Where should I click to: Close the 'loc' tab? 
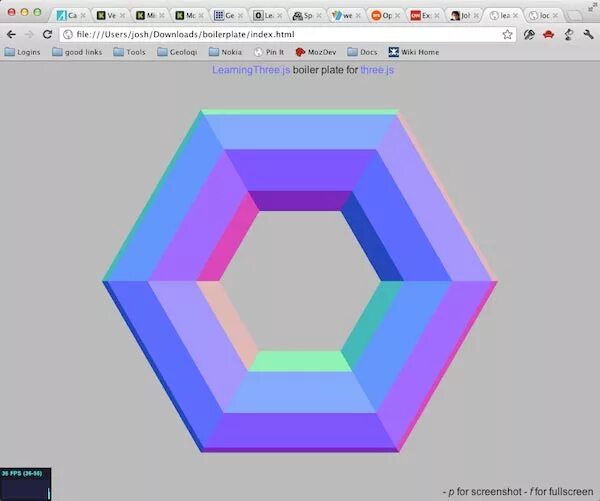point(555,15)
